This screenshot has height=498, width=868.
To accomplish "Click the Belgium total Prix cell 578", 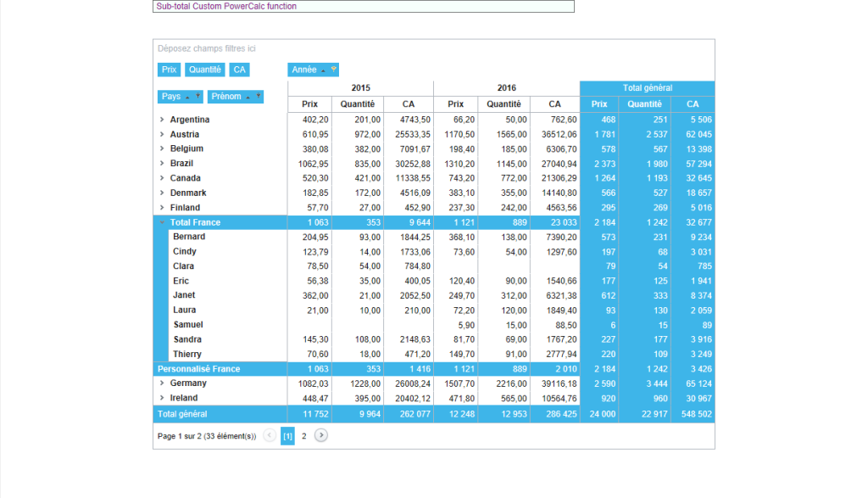I will click(599, 149).
